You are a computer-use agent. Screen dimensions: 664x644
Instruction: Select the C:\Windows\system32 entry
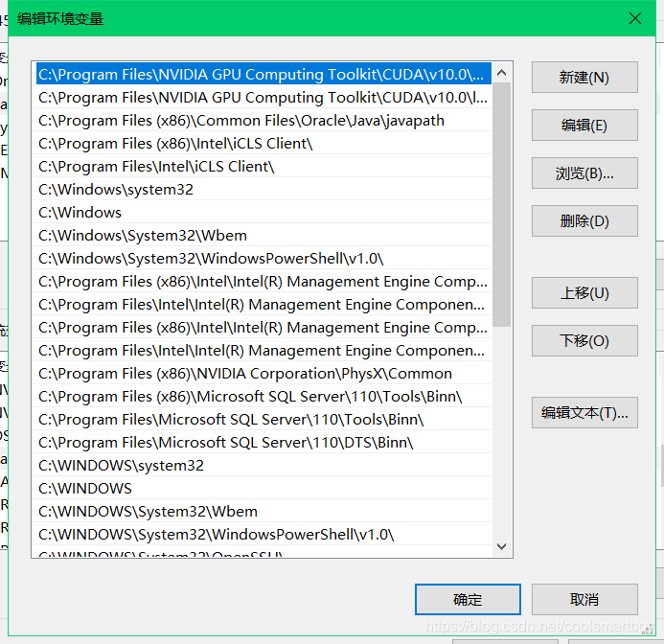pos(263,190)
